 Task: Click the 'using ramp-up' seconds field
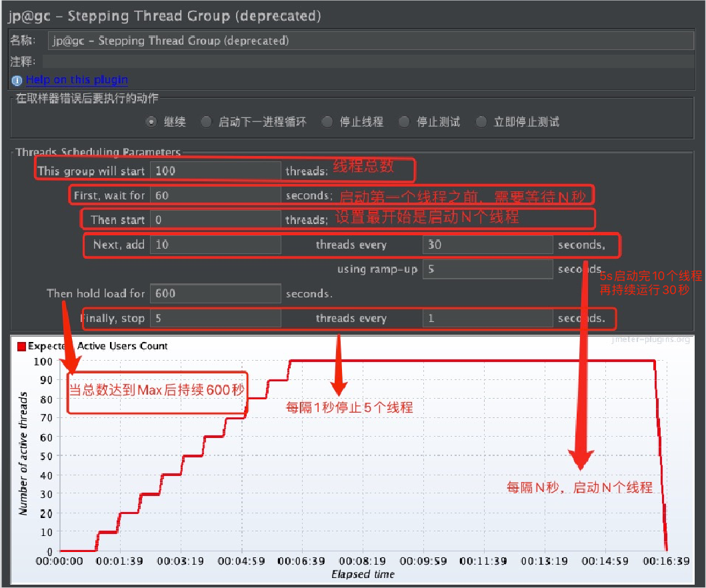pyautogui.click(x=487, y=269)
